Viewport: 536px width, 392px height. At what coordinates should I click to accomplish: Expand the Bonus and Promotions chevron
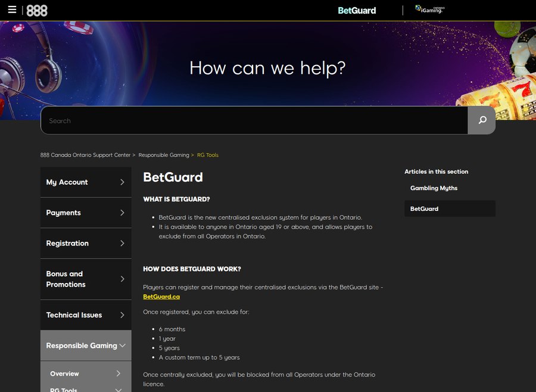coord(122,279)
